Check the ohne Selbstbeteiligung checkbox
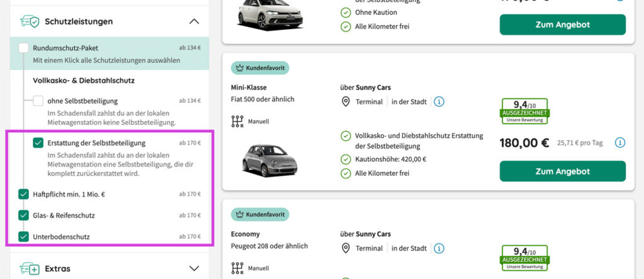644x279 pixels. [38, 101]
